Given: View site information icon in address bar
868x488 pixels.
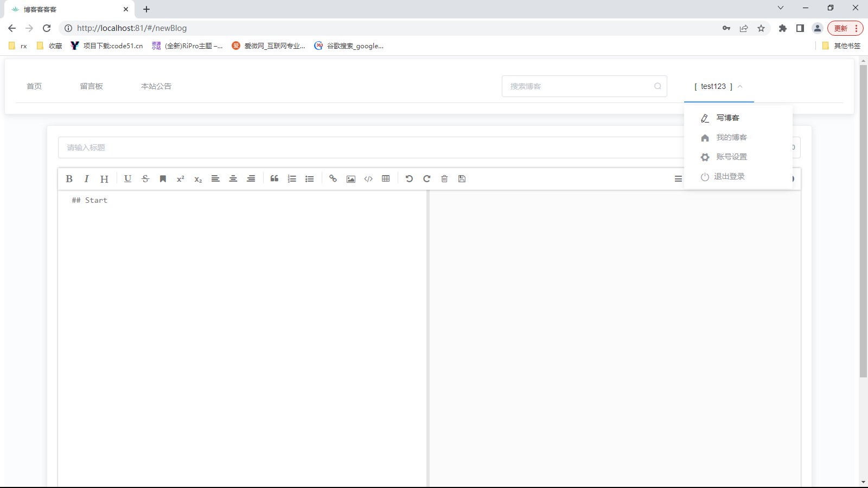Looking at the screenshot, I should pyautogui.click(x=68, y=28).
